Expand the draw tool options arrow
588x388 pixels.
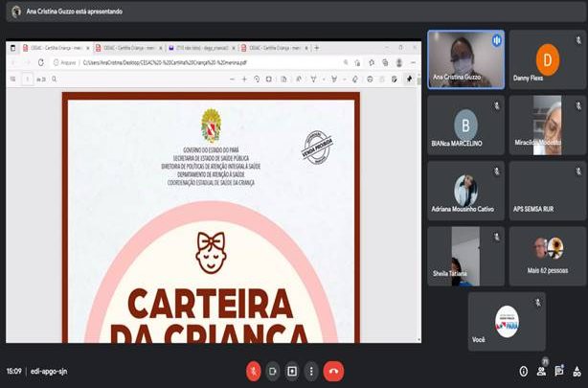324,80
